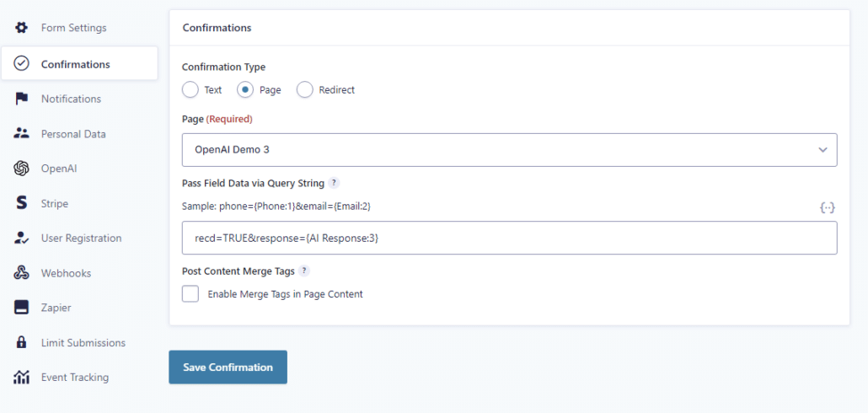Click the Zapier icon in sidebar

click(x=21, y=308)
